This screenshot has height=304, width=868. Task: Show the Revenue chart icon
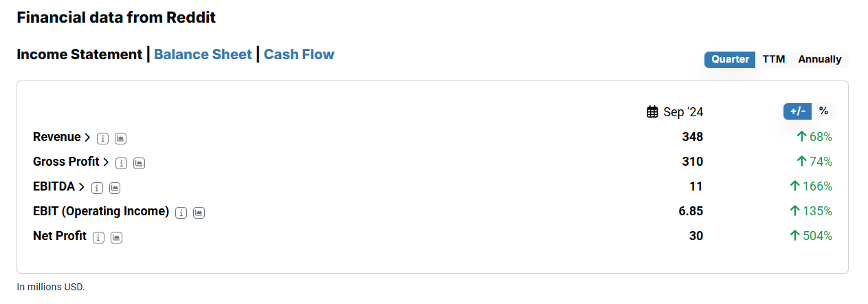tap(120, 138)
